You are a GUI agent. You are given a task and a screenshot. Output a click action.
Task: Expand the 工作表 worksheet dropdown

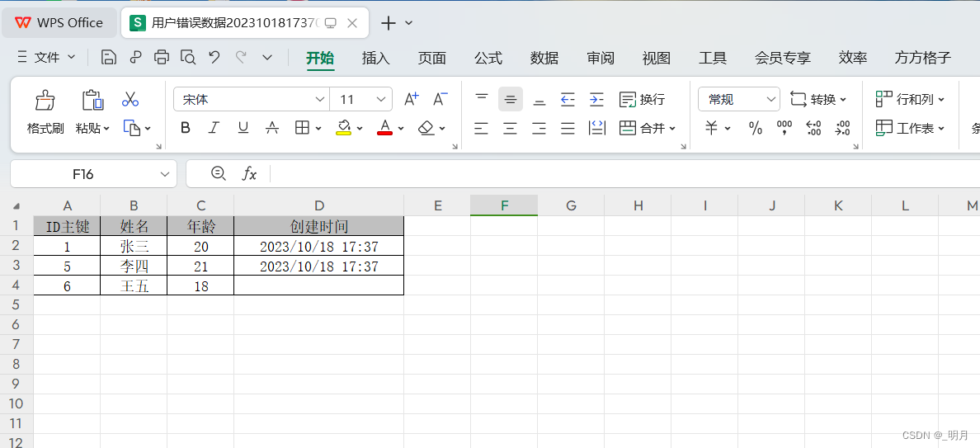941,128
